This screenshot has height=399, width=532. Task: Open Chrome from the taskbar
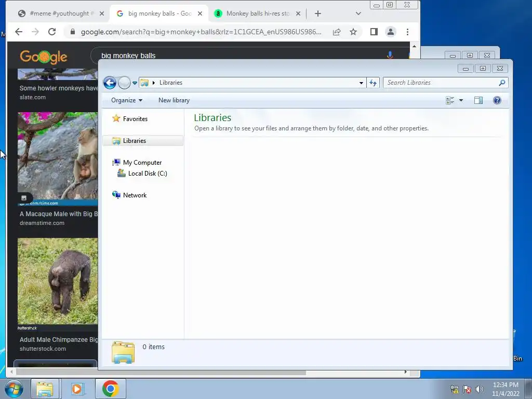tap(110, 389)
